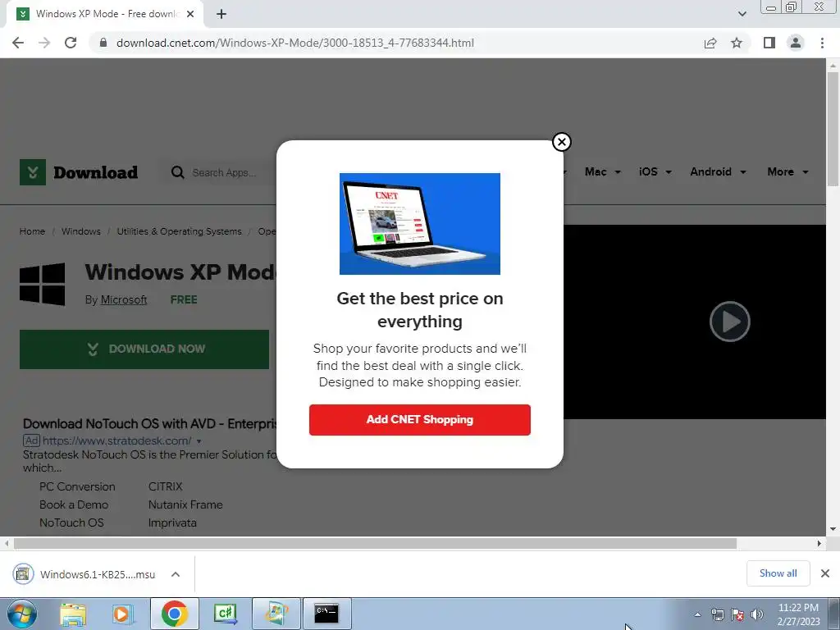
Task: Switch to Chrome in taskbar
Action: [174, 614]
